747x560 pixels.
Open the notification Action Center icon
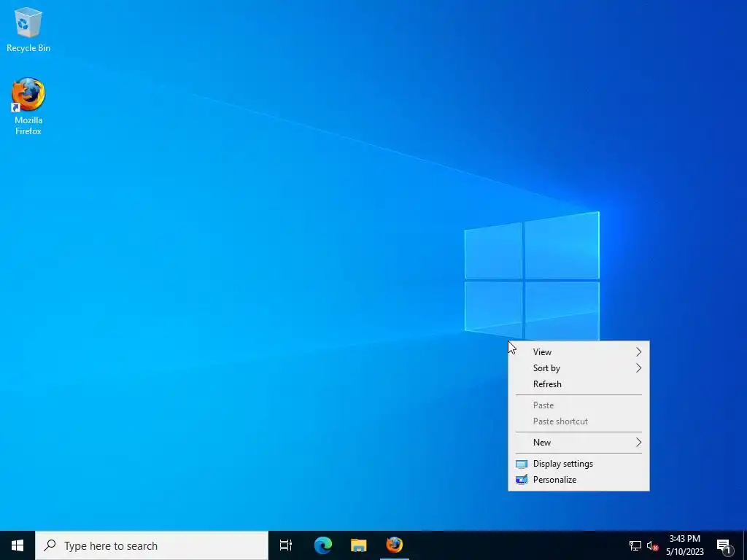[724, 547]
